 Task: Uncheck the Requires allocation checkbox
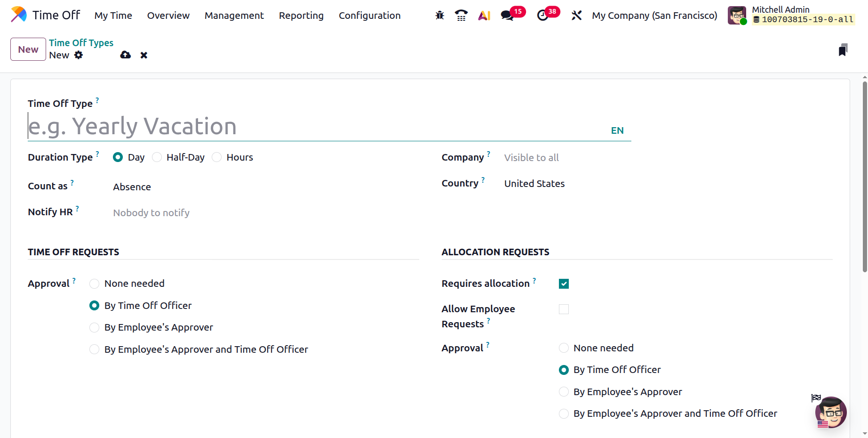[x=564, y=284]
